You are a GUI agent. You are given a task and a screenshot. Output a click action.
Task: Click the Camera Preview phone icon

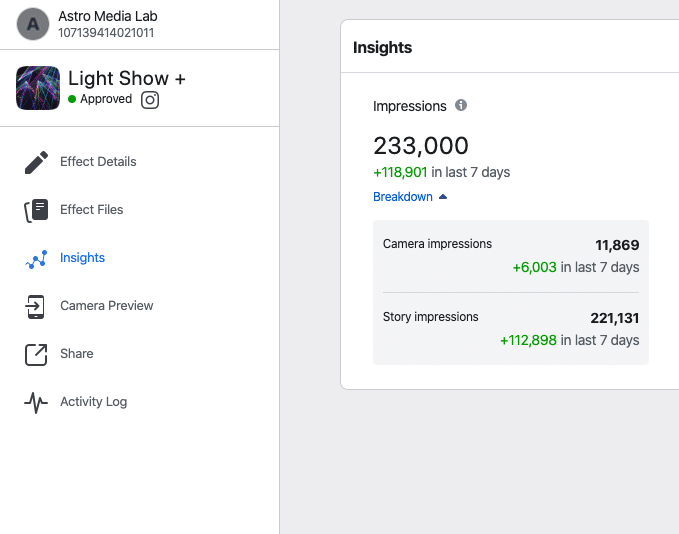35,307
